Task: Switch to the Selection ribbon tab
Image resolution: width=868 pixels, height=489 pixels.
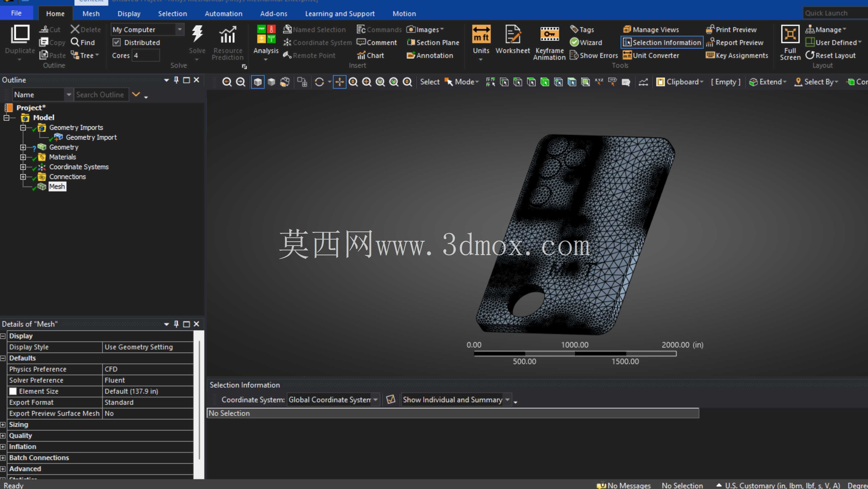Action: point(173,14)
